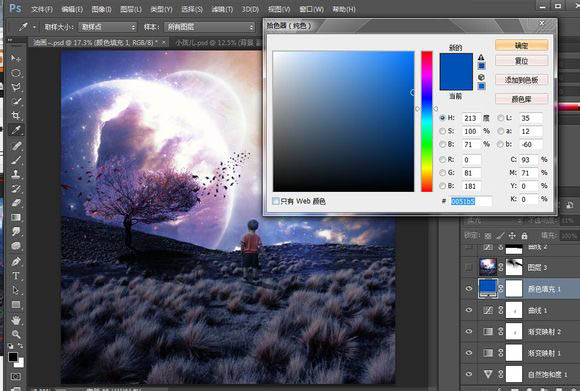Open the 样本 sample layers dropdown
This screenshot has width=580, height=391.
click(x=209, y=27)
